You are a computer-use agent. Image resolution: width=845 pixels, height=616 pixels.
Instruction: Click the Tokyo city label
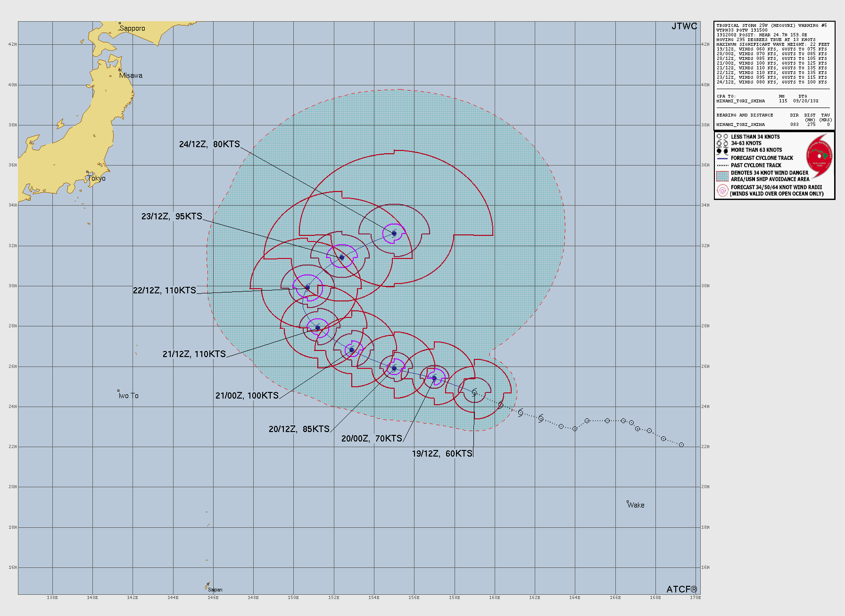click(x=97, y=178)
